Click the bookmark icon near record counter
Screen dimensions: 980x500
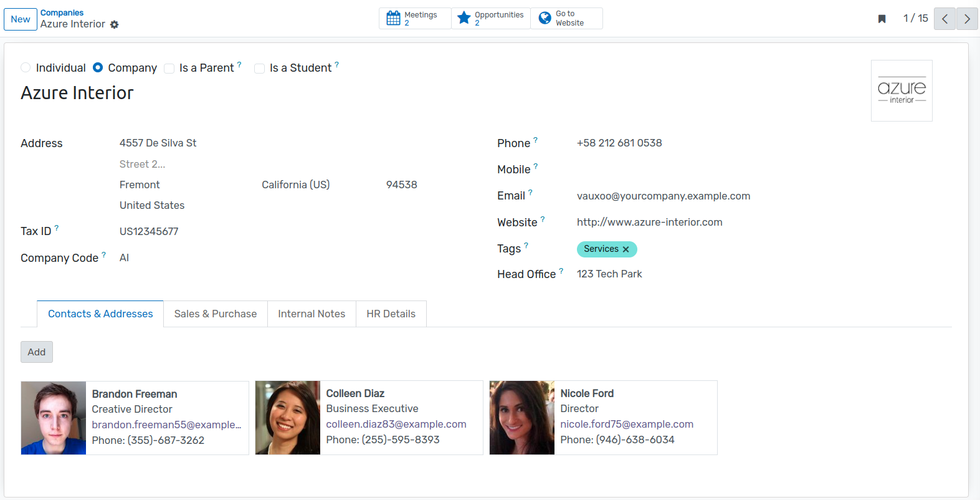point(882,19)
